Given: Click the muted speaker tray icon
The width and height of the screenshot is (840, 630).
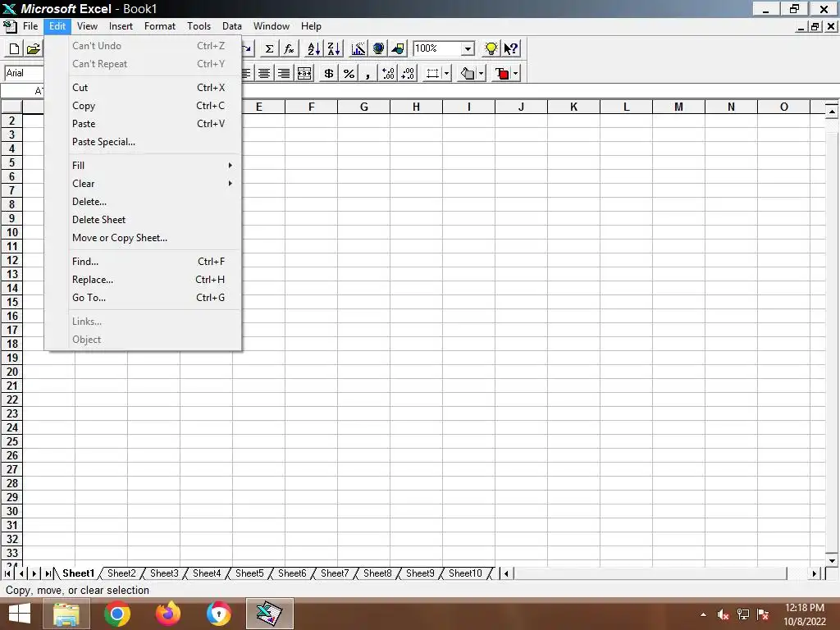Looking at the screenshot, I should [723, 615].
